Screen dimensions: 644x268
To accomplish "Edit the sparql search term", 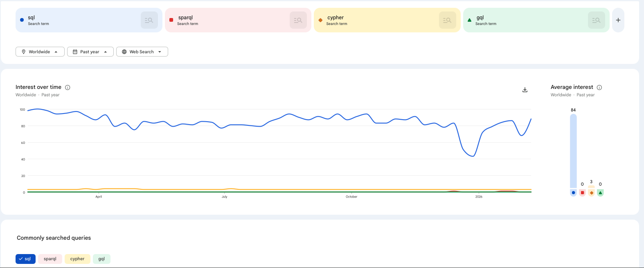I will pyautogui.click(x=186, y=18).
